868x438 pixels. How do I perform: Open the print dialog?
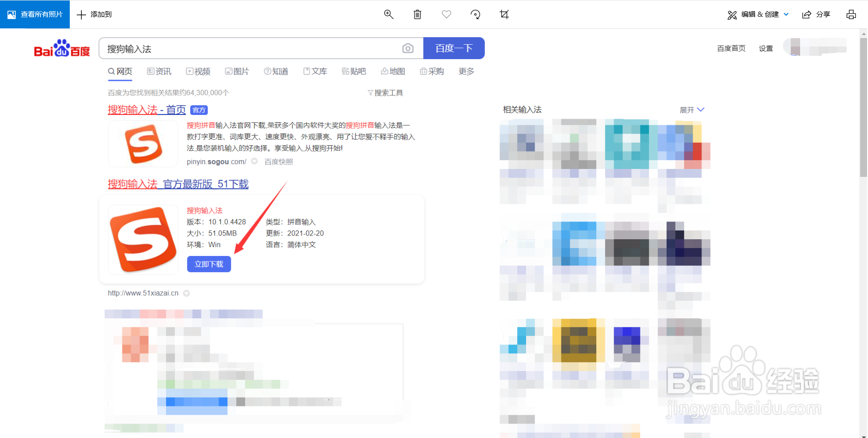[x=852, y=14]
